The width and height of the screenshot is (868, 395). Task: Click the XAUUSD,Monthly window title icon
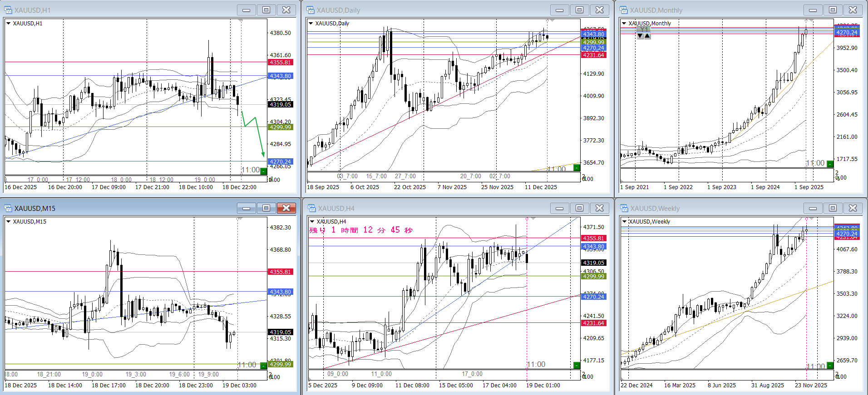pos(624,10)
